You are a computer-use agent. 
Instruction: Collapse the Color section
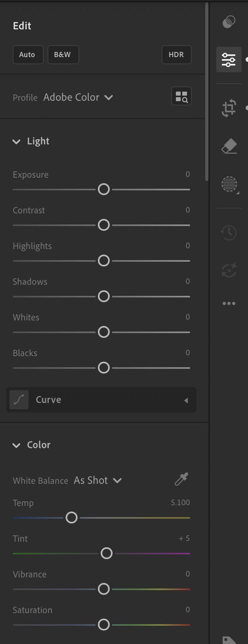pos(16,445)
